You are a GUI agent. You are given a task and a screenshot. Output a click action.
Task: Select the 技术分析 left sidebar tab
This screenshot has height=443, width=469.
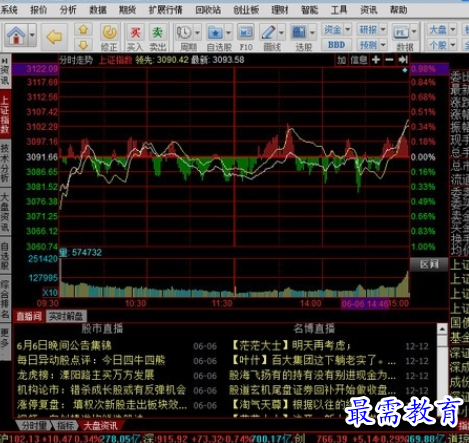pos(5,163)
